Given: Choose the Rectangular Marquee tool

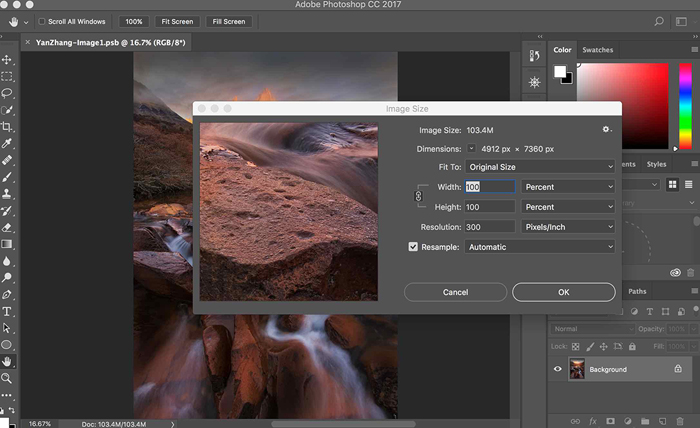Looking at the screenshot, I should tap(7, 76).
